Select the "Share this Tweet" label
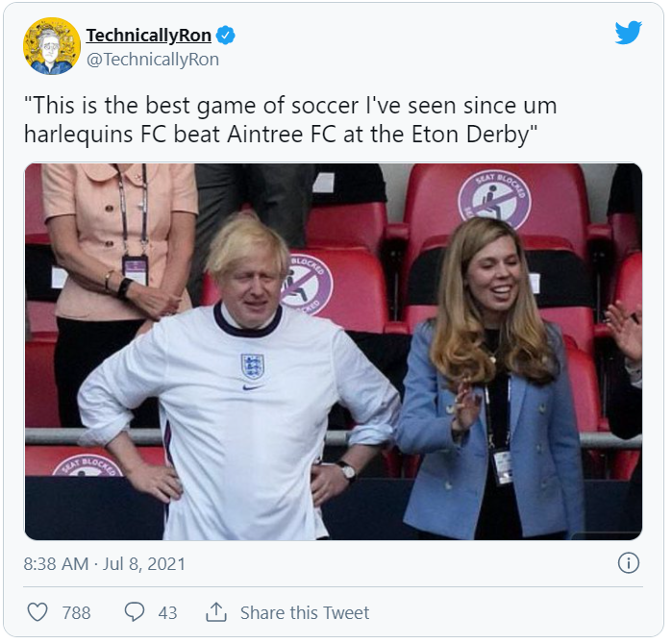 point(305,612)
